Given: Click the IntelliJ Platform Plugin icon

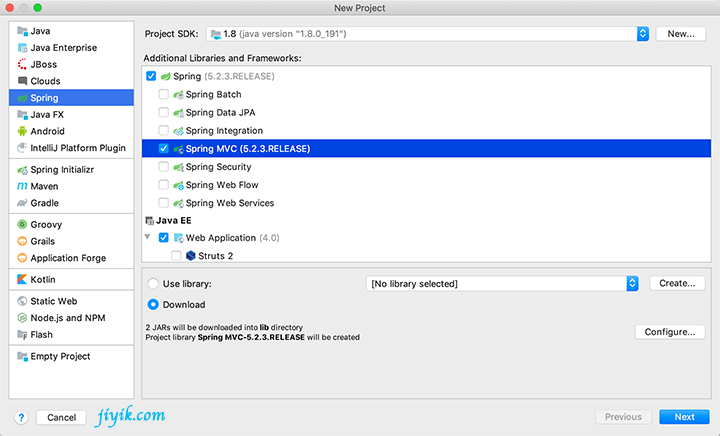Looking at the screenshot, I should 22,148.
